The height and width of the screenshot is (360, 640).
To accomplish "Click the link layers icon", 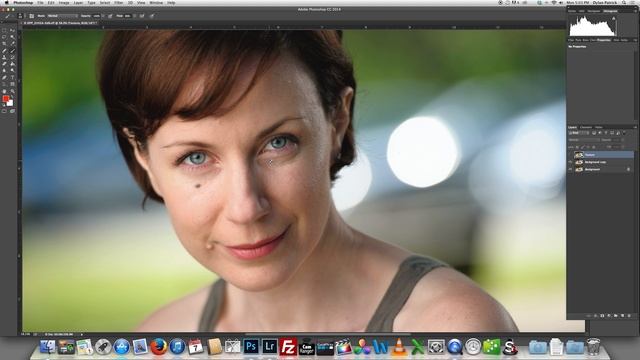I will 588,316.
